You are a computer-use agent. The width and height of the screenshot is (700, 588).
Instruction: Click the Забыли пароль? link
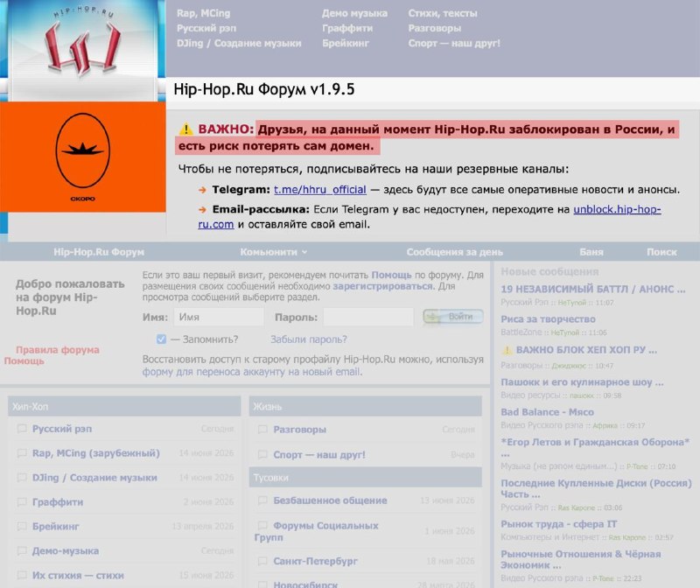pyautogui.click(x=309, y=339)
